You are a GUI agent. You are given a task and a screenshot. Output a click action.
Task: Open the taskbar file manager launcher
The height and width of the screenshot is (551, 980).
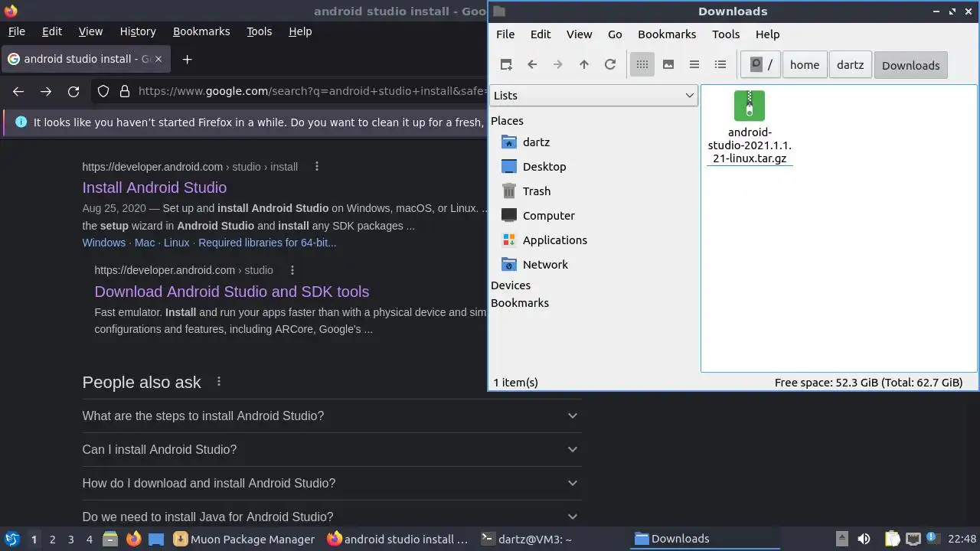point(109,540)
